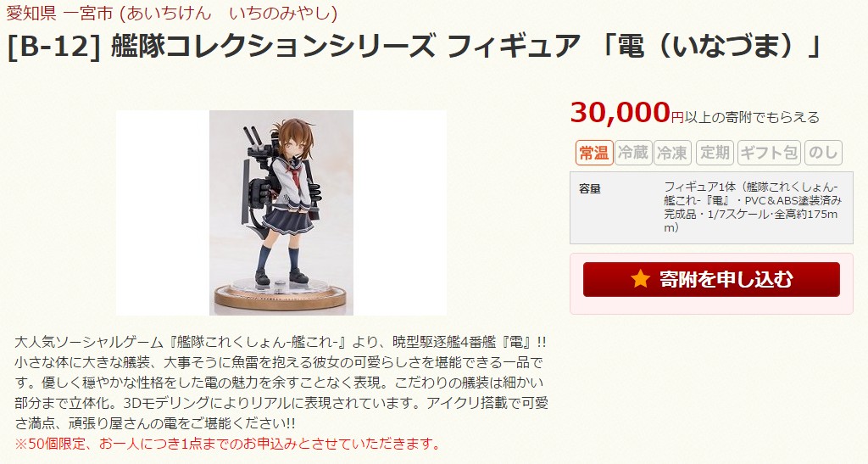Select the のし badge

click(x=823, y=153)
